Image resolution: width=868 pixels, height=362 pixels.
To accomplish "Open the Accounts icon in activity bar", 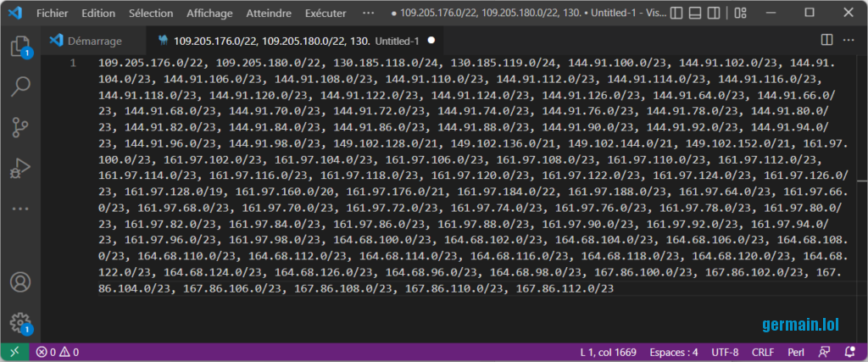I will point(19,281).
